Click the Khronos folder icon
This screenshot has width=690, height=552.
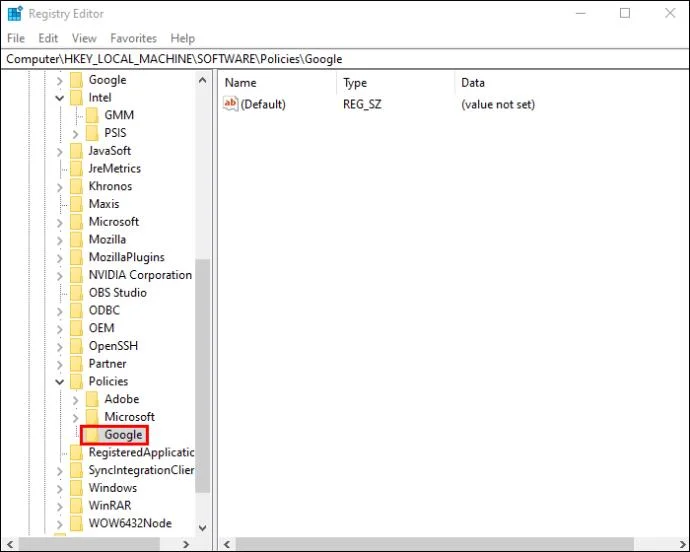click(76, 186)
